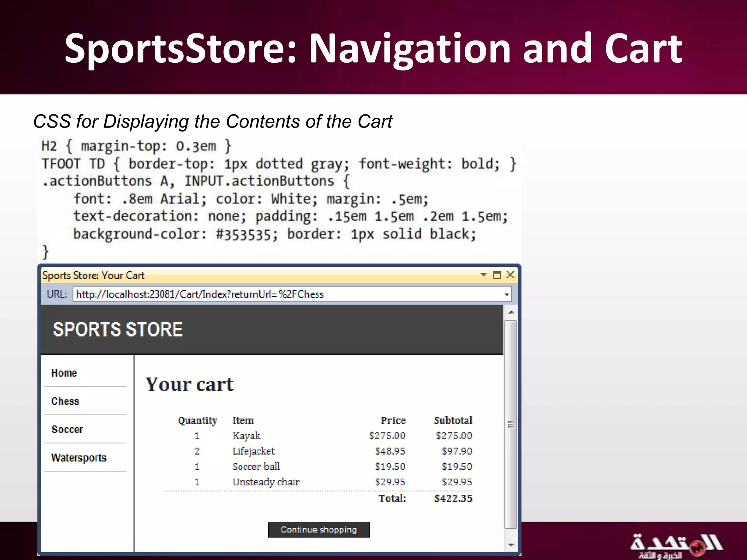The height and width of the screenshot is (560, 747).
Task: Click the Price column header
Action: 393,420
